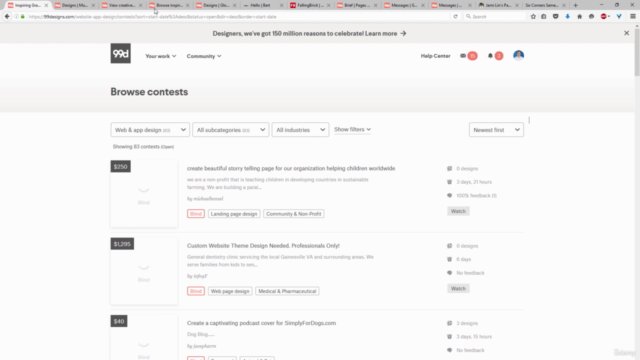Go back with the browser back arrow

tap(7, 16)
